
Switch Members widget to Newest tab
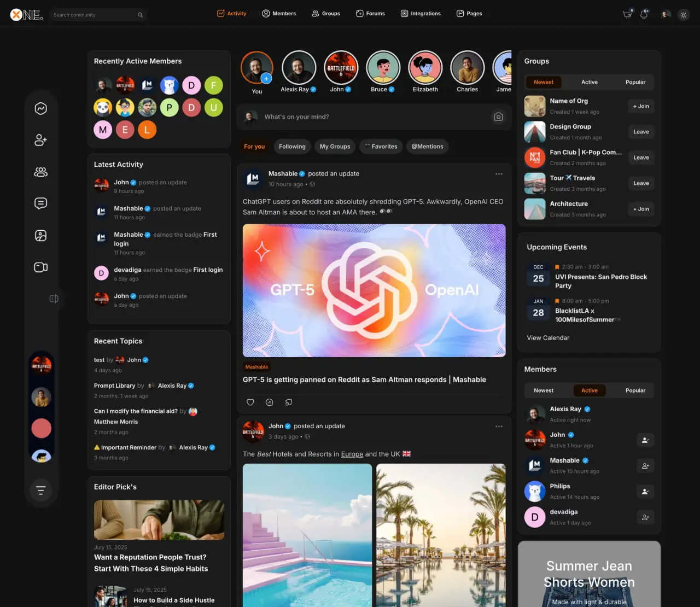pyautogui.click(x=544, y=390)
